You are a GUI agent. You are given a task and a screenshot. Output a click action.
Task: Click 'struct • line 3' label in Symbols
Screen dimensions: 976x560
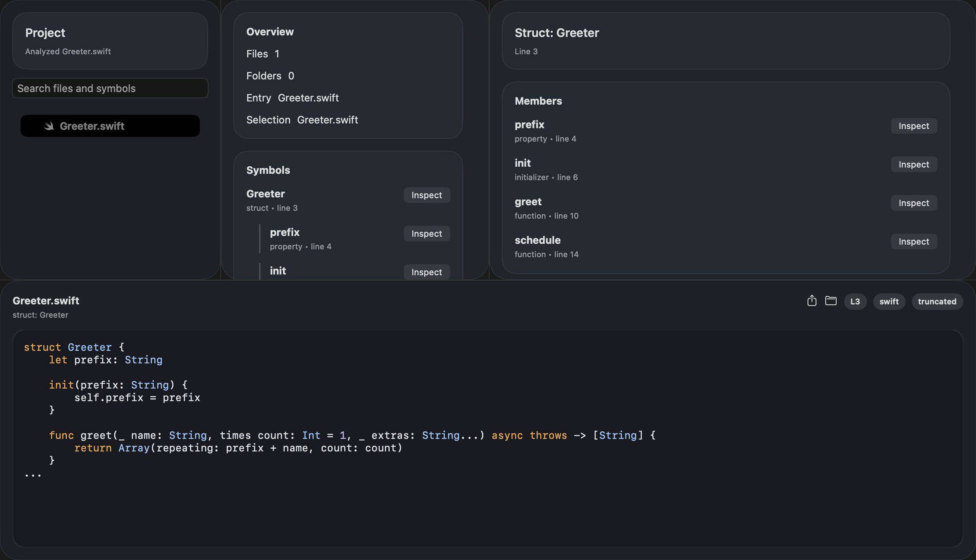tap(272, 208)
